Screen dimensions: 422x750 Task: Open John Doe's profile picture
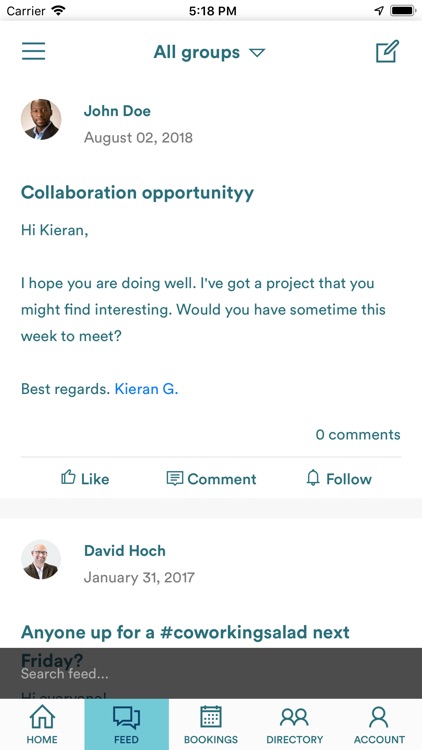[41, 120]
